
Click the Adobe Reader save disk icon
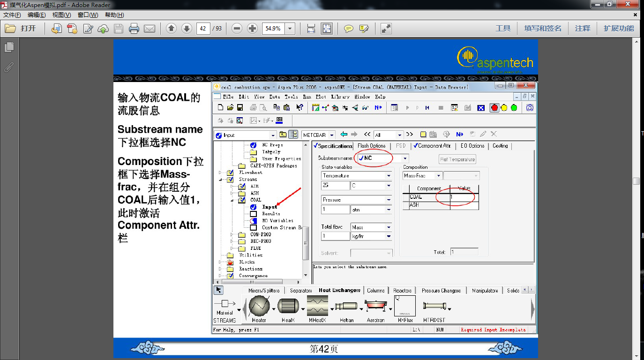pos(119,29)
